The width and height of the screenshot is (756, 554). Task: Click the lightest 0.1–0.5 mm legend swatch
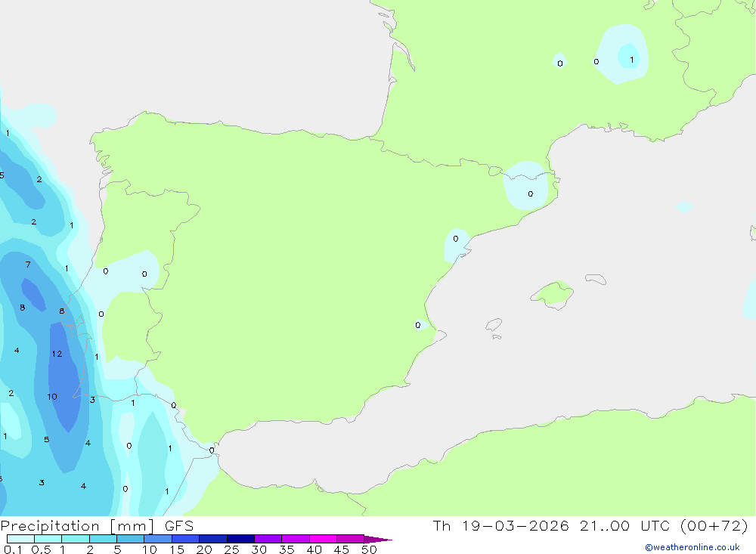tap(20, 539)
